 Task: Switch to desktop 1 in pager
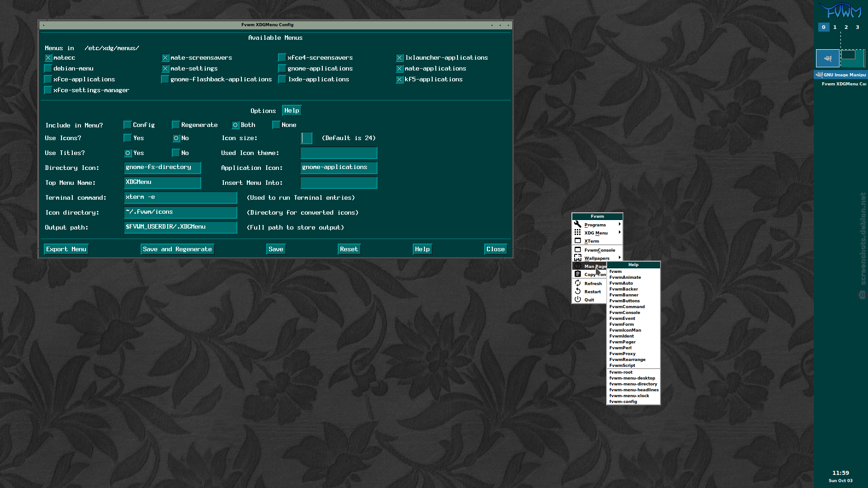click(835, 27)
